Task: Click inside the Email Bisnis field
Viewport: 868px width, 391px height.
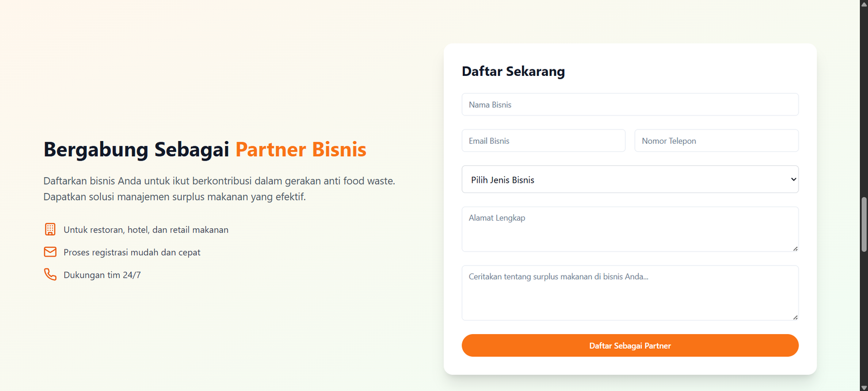Action: [x=543, y=140]
